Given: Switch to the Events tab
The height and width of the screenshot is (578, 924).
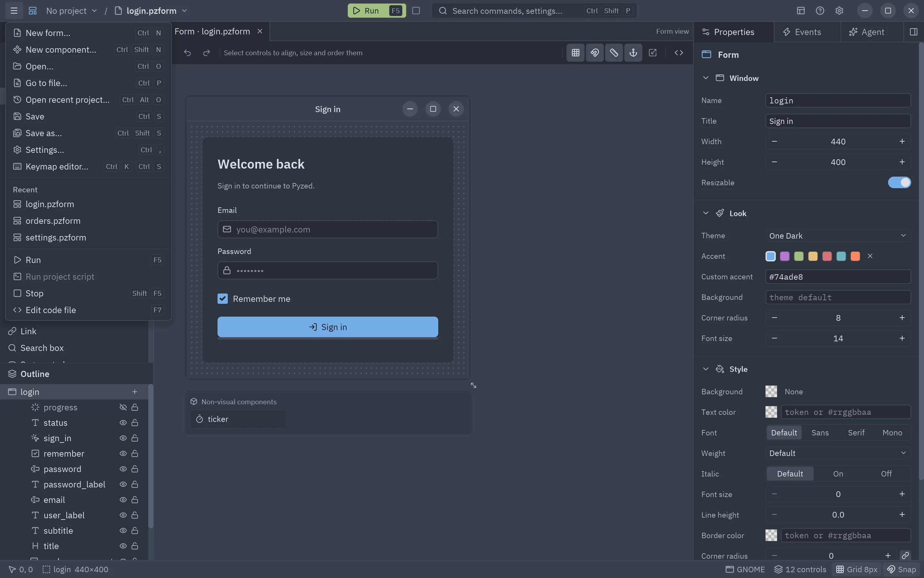Looking at the screenshot, I should (x=807, y=32).
